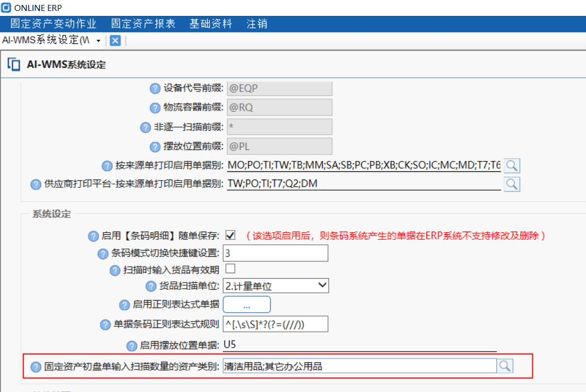Show help for 扫描时输入货品有效期
The height and width of the screenshot is (392, 586).
point(115,270)
